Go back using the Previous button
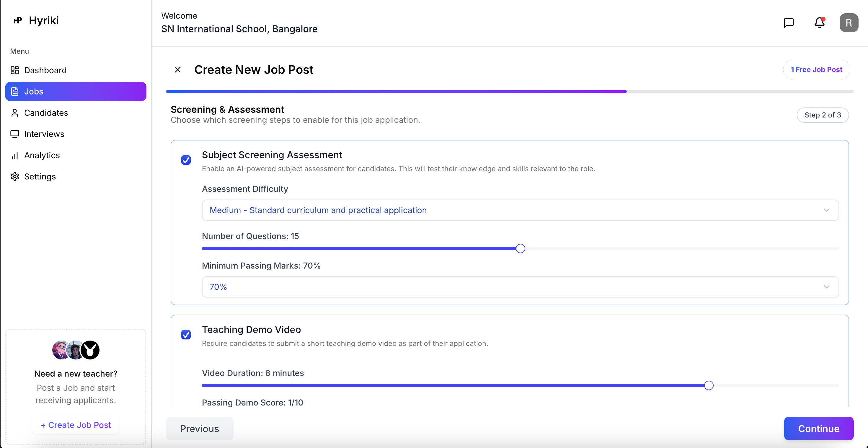The image size is (868, 448). pyautogui.click(x=200, y=429)
